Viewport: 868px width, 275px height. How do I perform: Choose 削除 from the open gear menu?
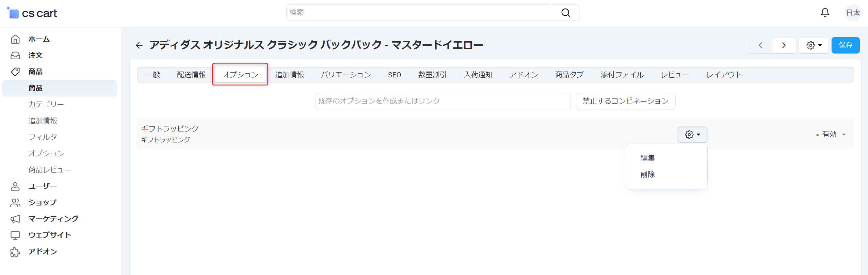[647, 174]
